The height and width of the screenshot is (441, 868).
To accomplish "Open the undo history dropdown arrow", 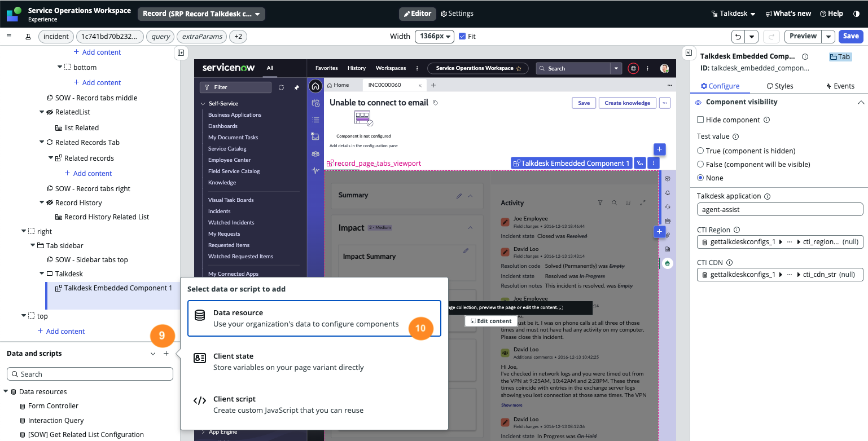I will tap(751, 37).
